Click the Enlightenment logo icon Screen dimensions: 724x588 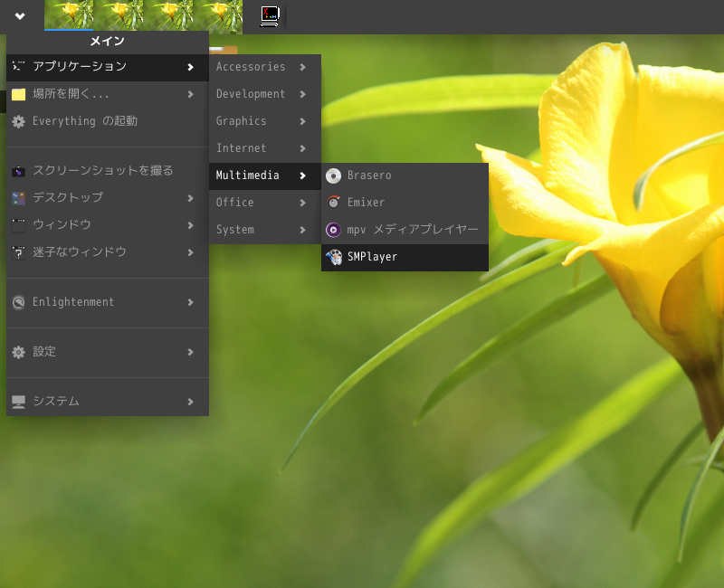[x=18, y=302]
